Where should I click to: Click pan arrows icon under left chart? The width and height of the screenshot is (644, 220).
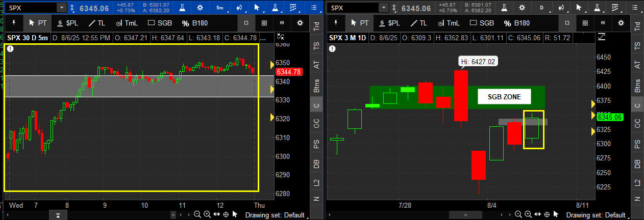coord(216,215)
